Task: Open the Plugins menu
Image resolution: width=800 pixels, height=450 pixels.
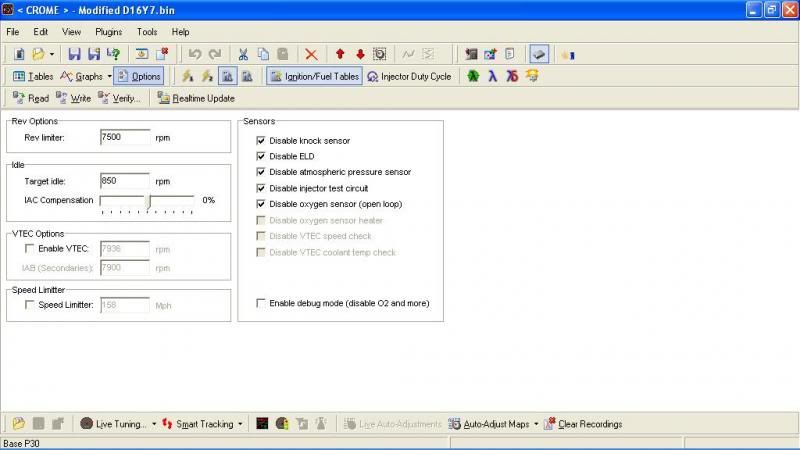Action: pyautogui.click(x=108, y=32)
